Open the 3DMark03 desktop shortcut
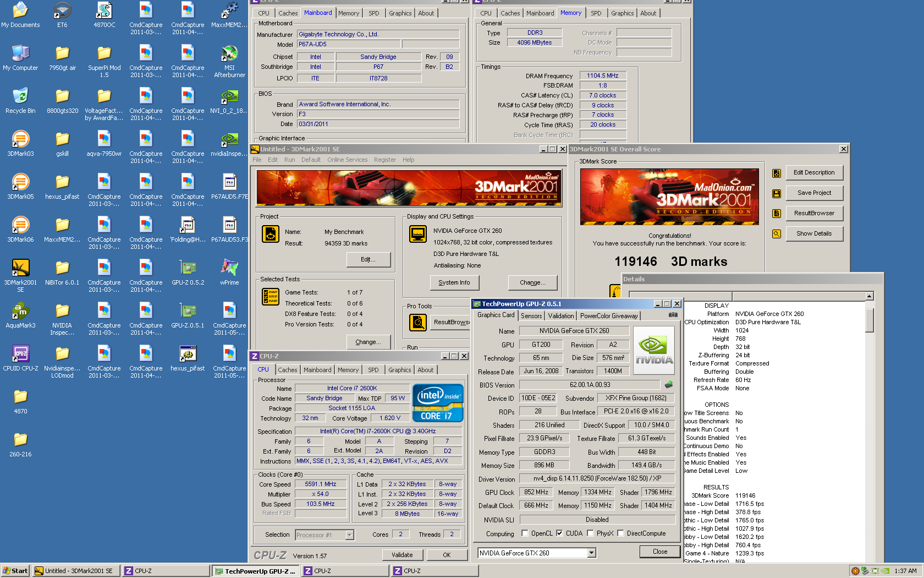This screenshot has width=924, height=578. (20, 143)
